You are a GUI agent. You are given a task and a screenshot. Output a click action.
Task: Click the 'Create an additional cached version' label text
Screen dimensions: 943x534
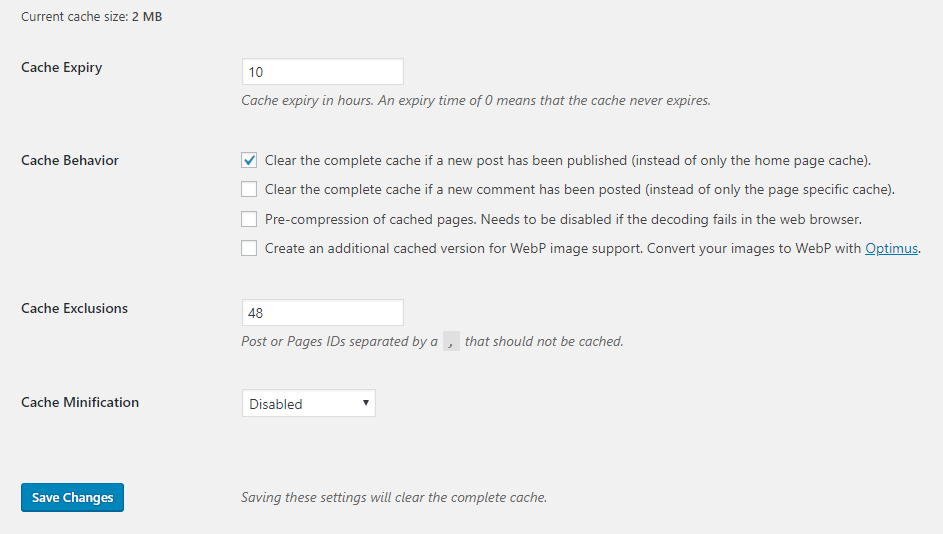point(562,248)
